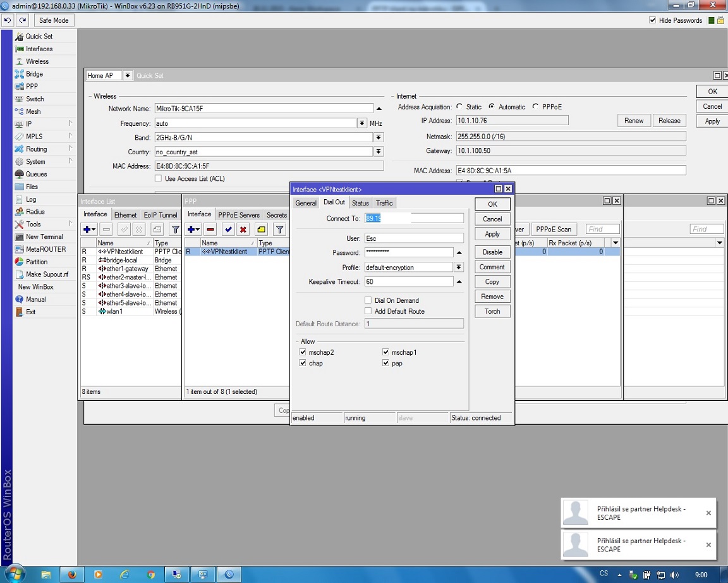This screenshot has height=583, width=728.
Task: Open the PPPoE Servers tab
Action: click(x=239, y=214)
